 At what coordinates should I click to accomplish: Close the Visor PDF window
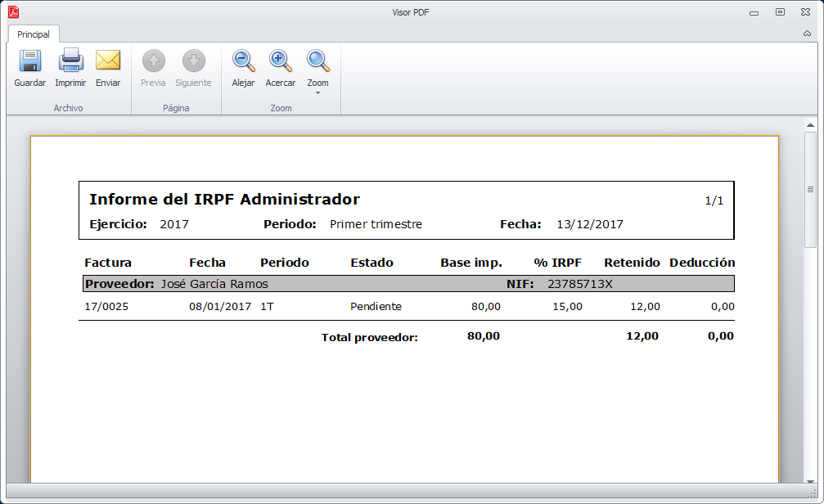click(x=806, y=12)
